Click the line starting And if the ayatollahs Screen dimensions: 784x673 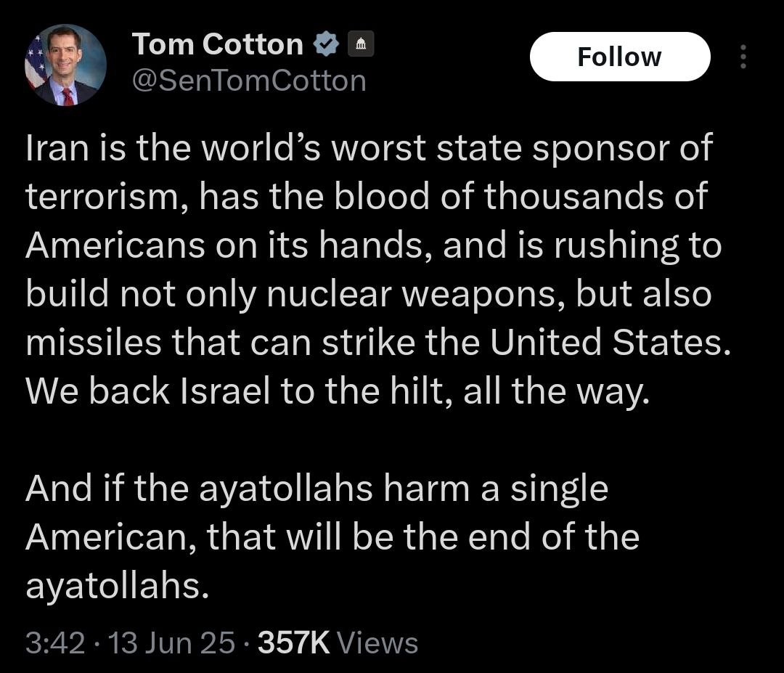[x=316, y=489]
